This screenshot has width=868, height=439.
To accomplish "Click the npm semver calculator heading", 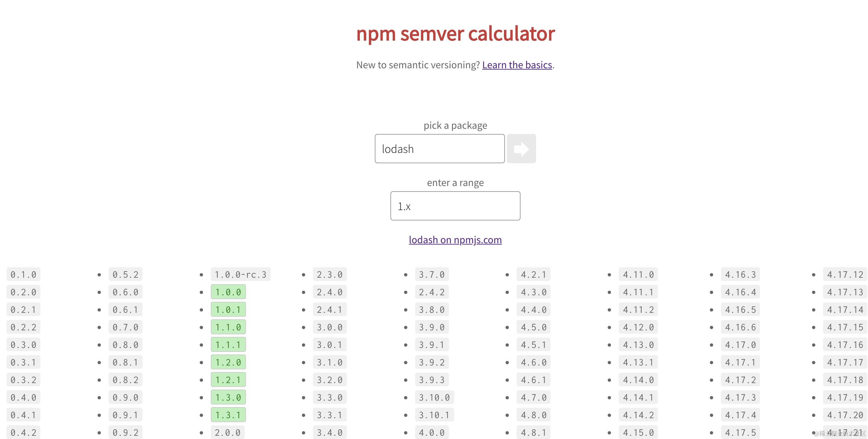I will pyautogui.click(x=455, y=33).
